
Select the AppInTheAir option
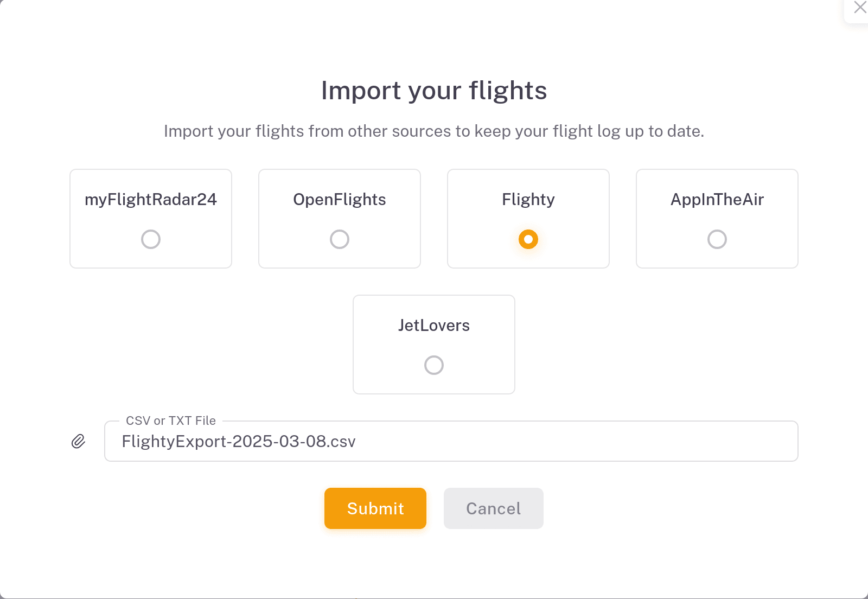pyautogui.click(x=717, y=239)
